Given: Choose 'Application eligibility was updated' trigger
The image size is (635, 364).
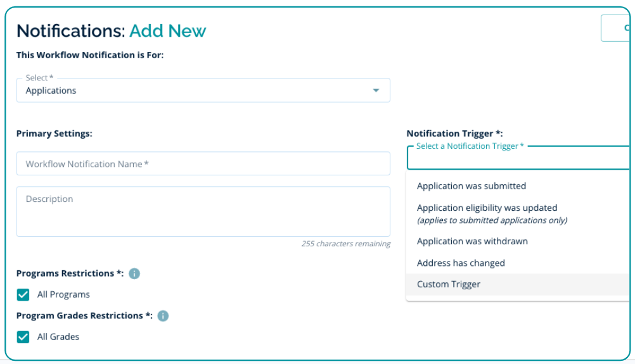Looking at the screenshot, I should pyautogui.click(x=487, y=208).
